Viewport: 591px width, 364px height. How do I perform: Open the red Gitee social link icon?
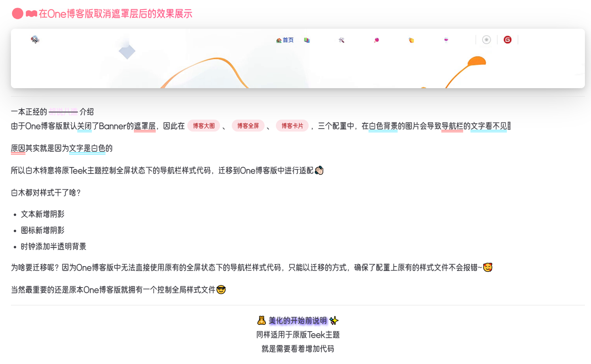(508, 40)
